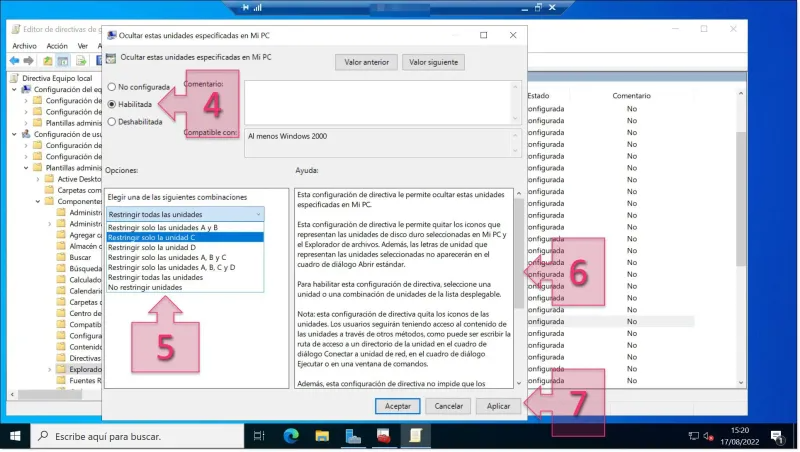The height and width of the screenshot is (452, 800).
Task: Click the Directiva Equipo local root icon
Action: click(14, 78)
